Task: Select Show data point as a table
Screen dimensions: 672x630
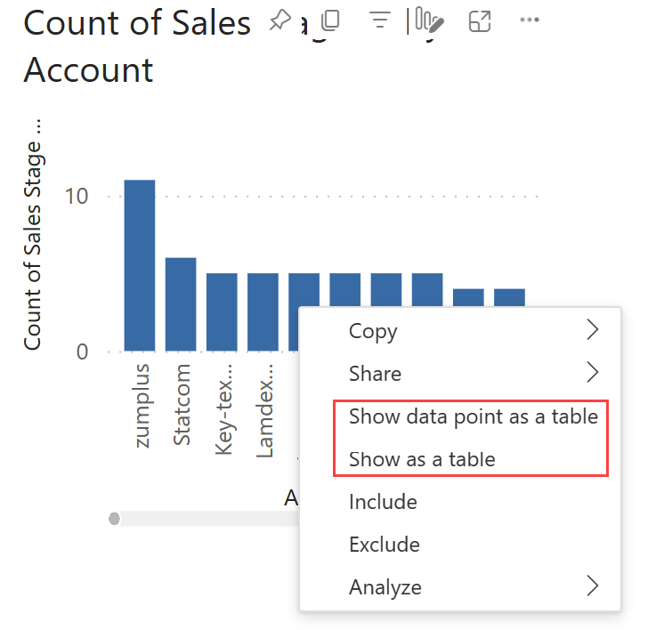Action: [x=473, y=416]
